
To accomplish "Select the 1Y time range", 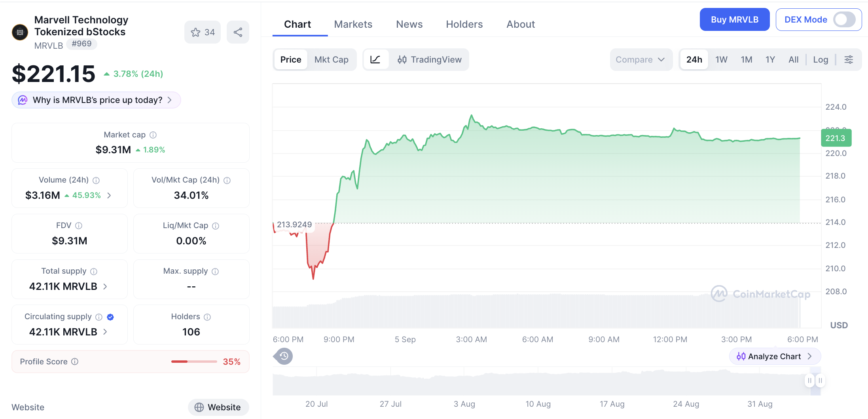I will coord(770,59).
